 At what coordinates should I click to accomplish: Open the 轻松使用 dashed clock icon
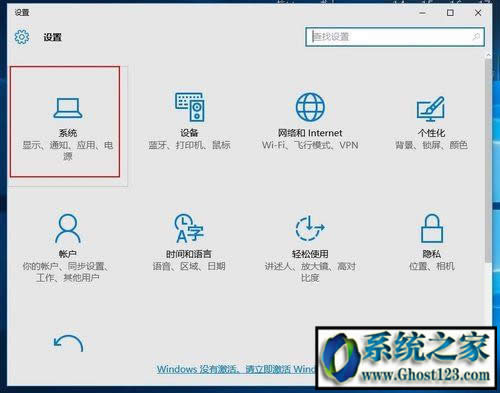click(310, 228)
